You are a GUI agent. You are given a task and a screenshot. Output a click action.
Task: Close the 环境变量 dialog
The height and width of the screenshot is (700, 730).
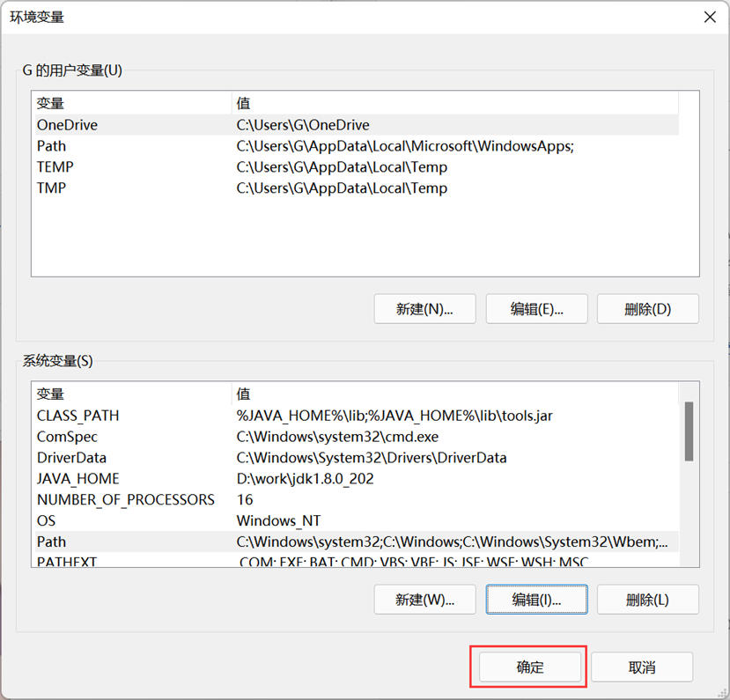click(710, 18)
